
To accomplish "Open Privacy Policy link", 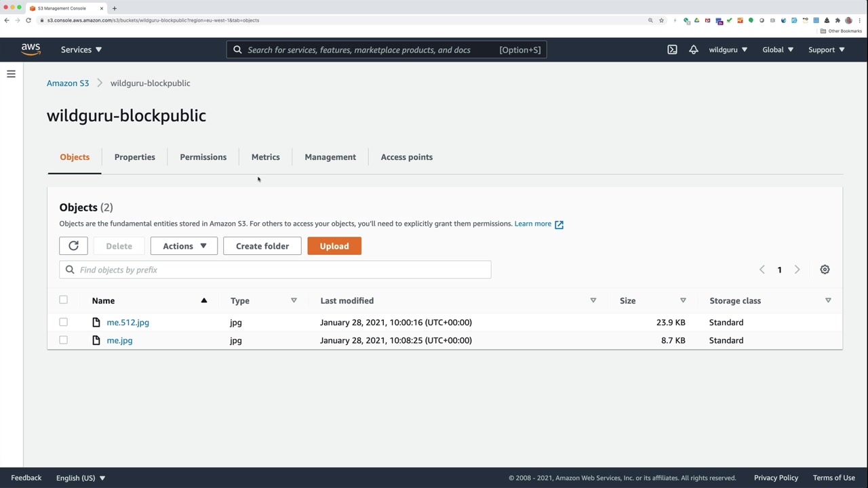I will pos(776,478).
